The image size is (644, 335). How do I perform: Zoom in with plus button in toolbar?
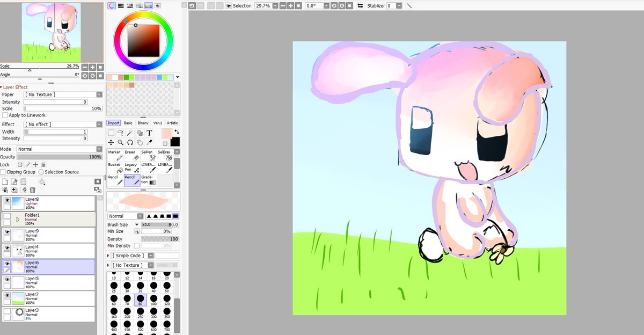coord(290,5)
